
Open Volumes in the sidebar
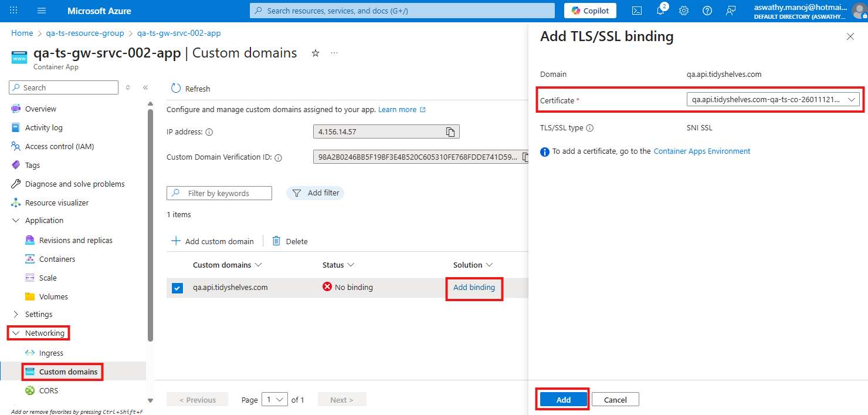[53, 296]
